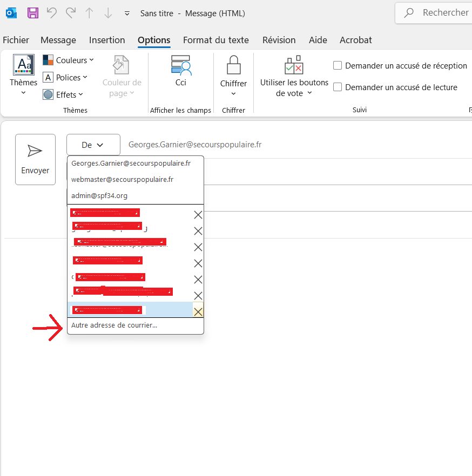Image resolution: width=472 pixels, height=476 pixels.
Task: Open Utiliser les boutons de vote
Action: [294, 77]
